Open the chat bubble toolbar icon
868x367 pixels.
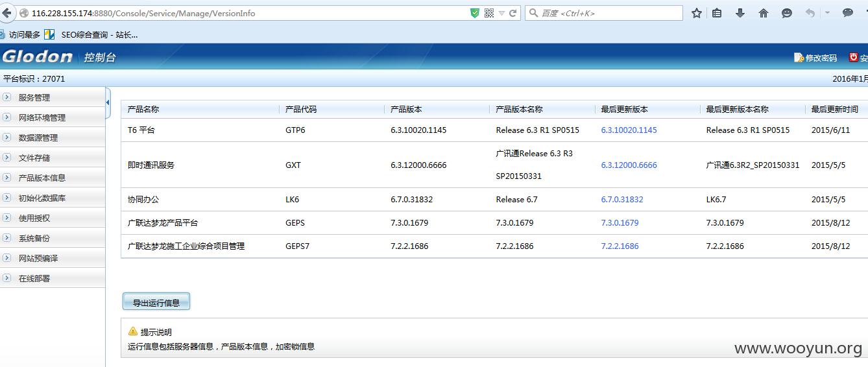click(848, 13)
